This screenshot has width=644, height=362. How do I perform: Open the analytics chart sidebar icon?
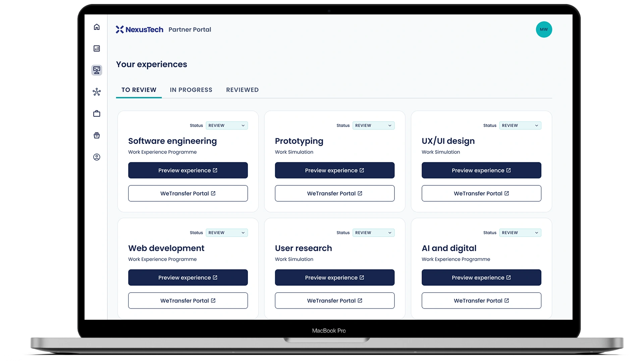pos(97,49)
